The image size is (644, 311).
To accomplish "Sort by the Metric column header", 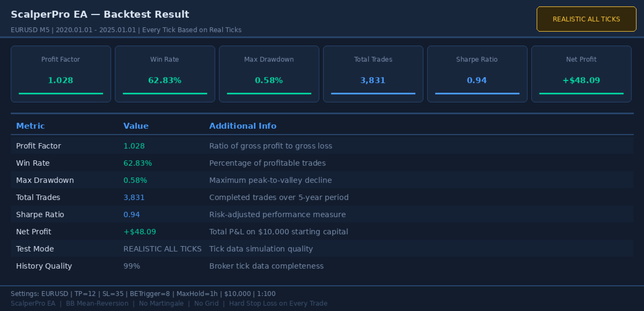I will click(x=31, y=126).
